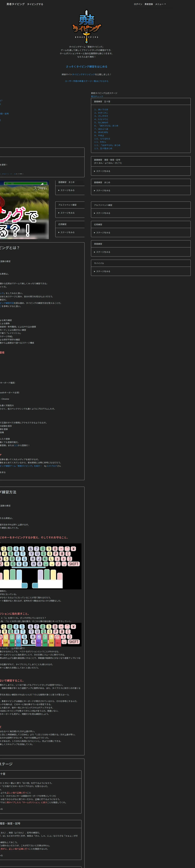This screenshot has width=195, height=868.
Task: Select stage 3、さしすせそ
Action: pyautogui.click(x=101, y=116)
